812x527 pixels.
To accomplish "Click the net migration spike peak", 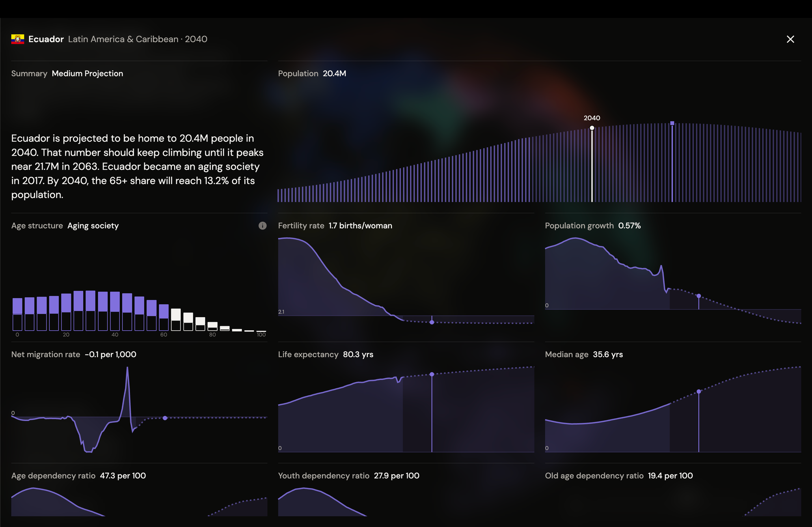I will pyautogui.click(x=127, y=368).
